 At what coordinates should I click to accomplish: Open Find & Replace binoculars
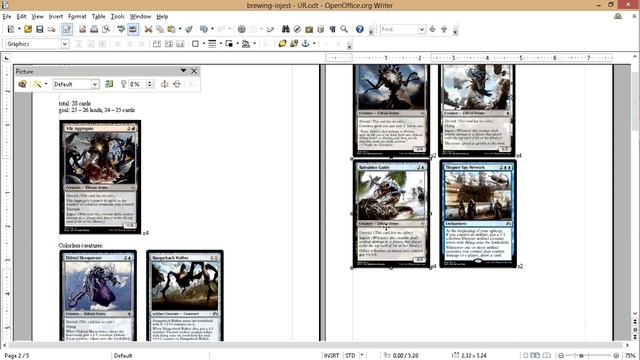click(286, 29)
